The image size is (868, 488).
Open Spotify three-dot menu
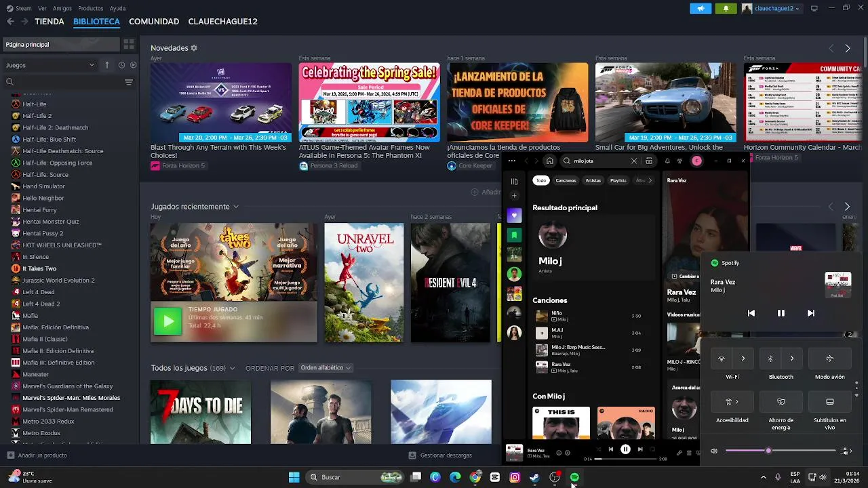511,161
